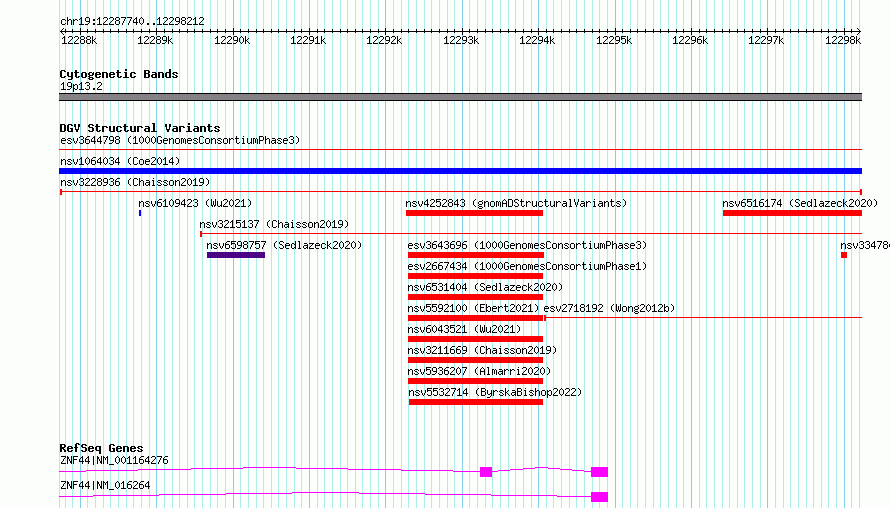Open esv2718192 (Wong2012b) variant label
The height and width of the screenshot is (508, 890).
pos(610,308)
